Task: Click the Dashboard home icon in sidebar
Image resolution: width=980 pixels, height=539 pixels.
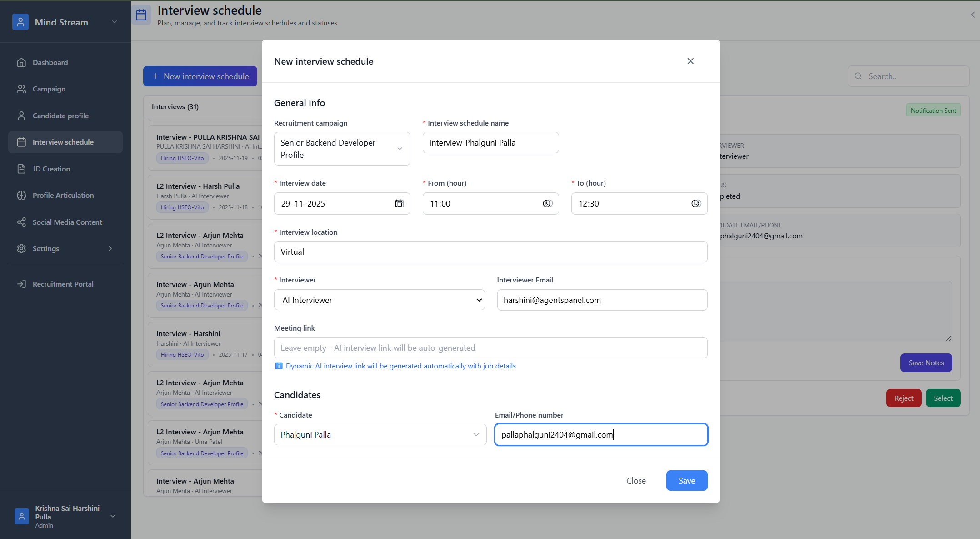Action: tap(21, 62)
